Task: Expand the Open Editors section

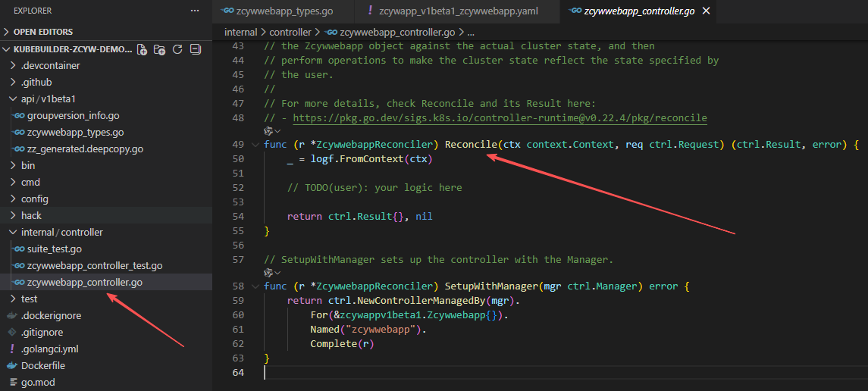Action: (43, 32)
